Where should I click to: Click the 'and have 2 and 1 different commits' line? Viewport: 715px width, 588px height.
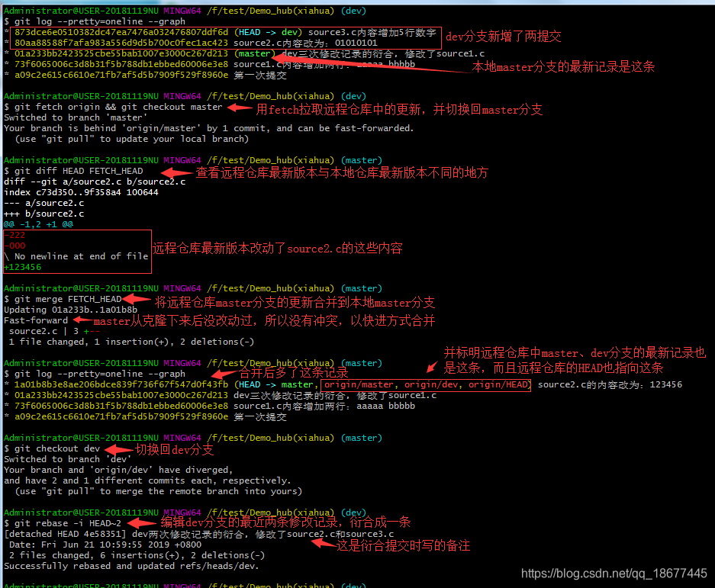click(147, 480)
